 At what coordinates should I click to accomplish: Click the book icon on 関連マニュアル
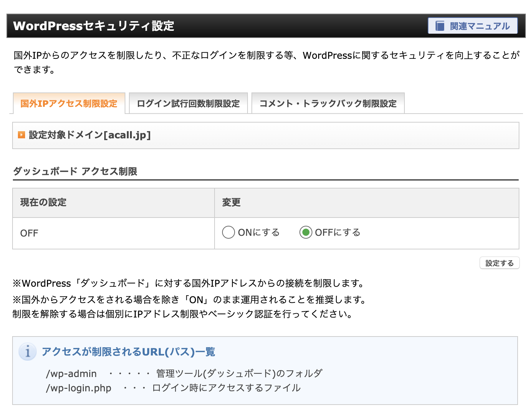pos(440,26)
